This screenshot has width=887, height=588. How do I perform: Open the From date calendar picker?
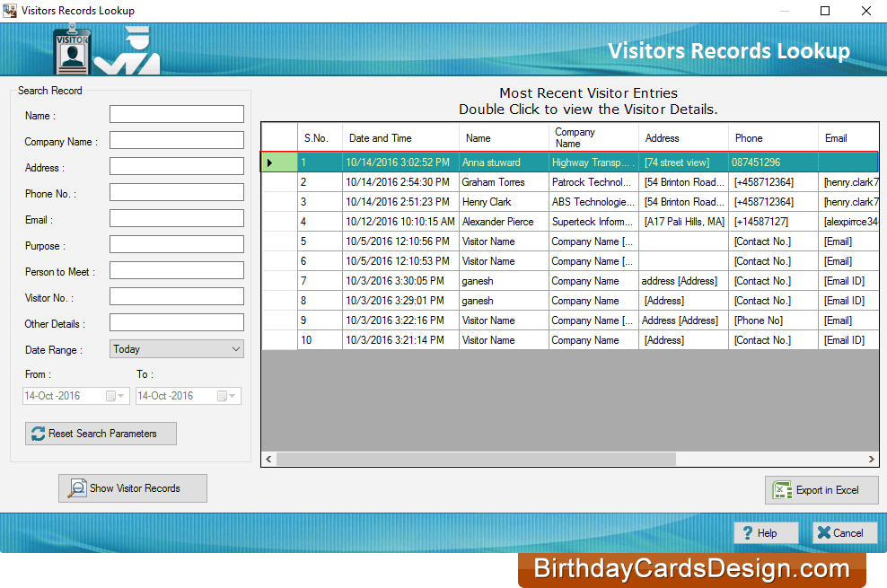click(116, 396)
